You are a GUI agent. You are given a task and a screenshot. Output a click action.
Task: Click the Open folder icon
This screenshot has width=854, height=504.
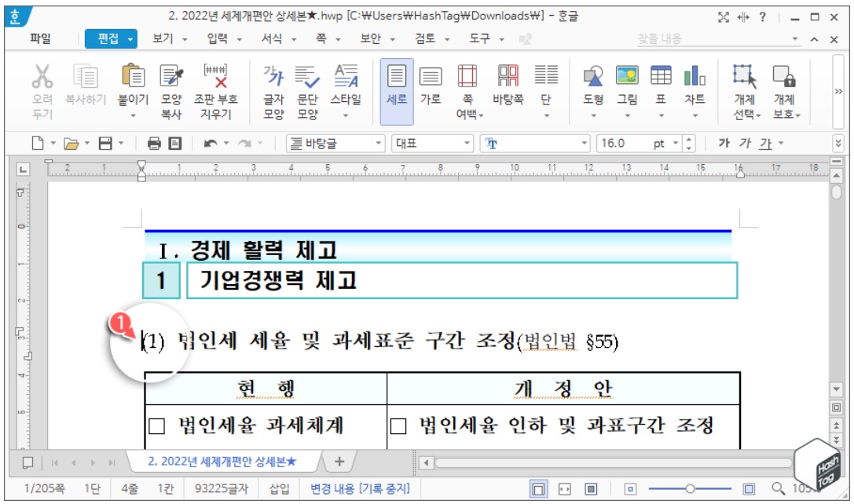point(71,144)
